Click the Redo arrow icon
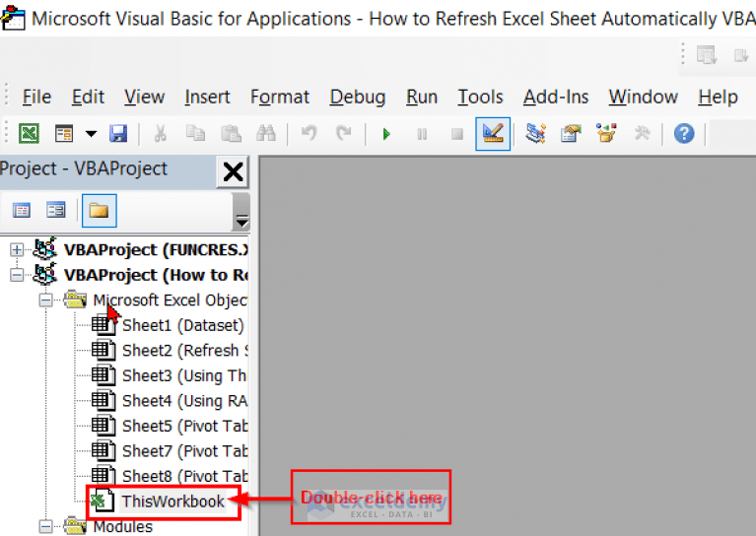 [344, 134]
